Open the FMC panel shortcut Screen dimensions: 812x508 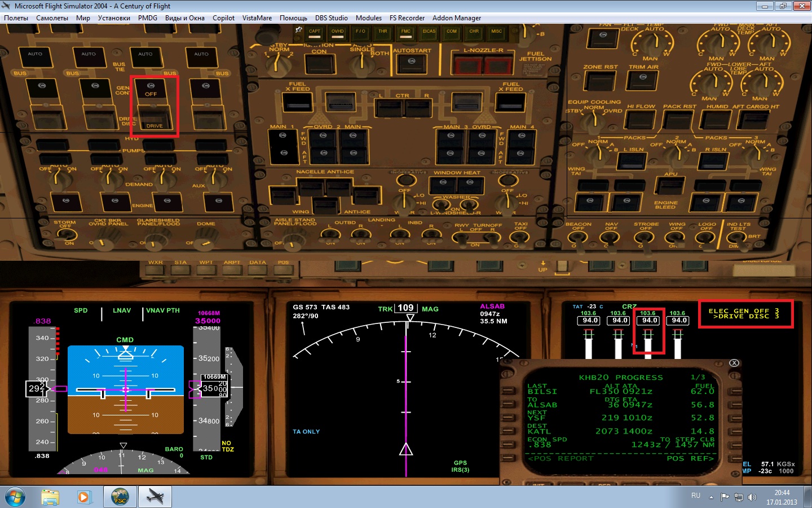[406, 33]
